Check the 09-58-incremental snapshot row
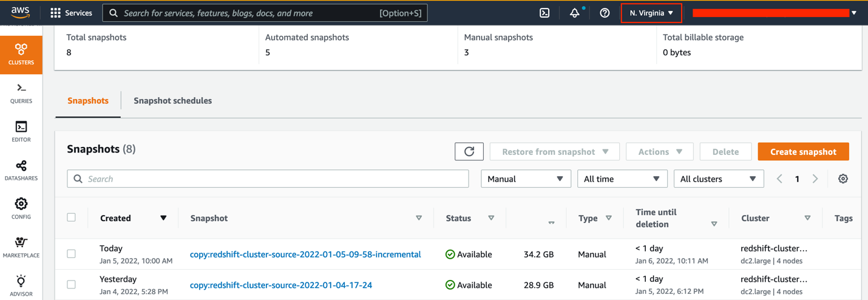 pos(72,254)
